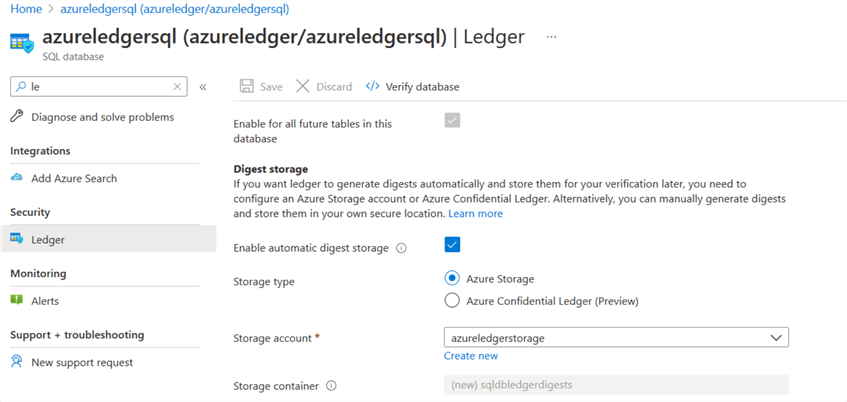
Task: Click the Alerts icon in Monitoring
Action: (x=17, y=300)
